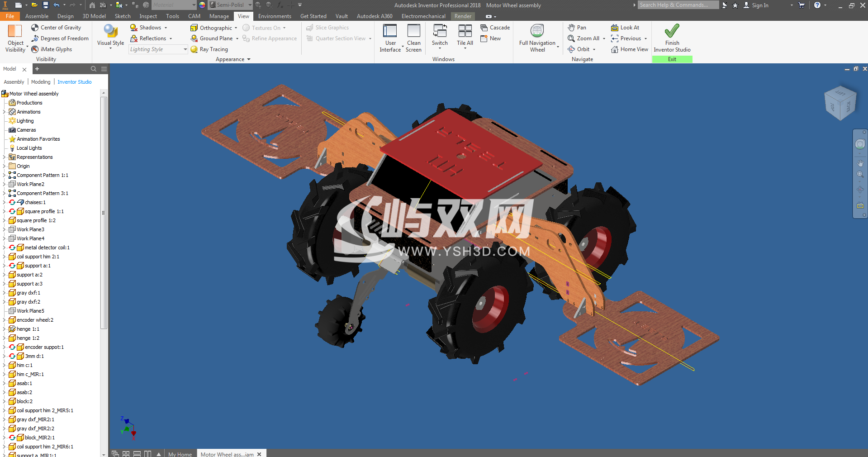Expand the Origin folder node
868x457 pixels.
click(x=5, y=166)
